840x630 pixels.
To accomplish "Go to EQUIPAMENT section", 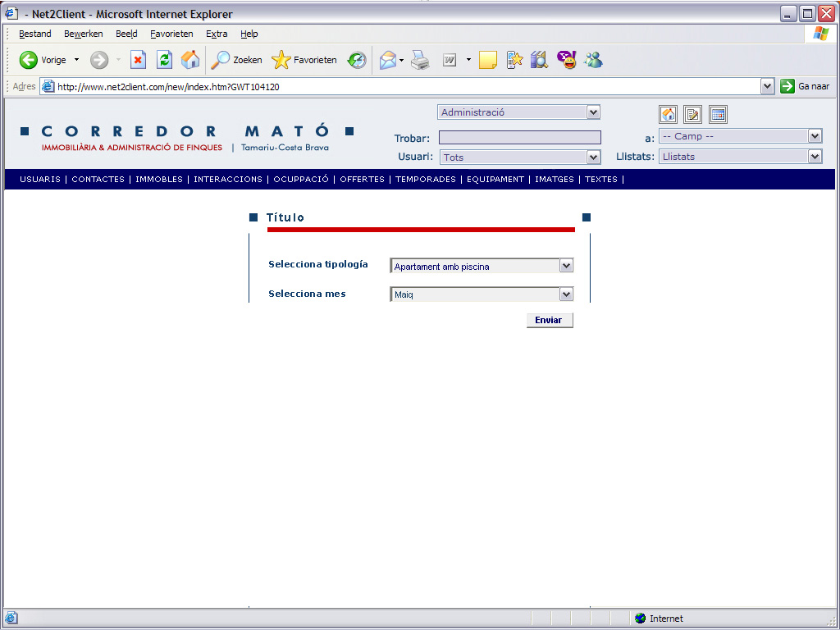I will (x=495, y=180).
